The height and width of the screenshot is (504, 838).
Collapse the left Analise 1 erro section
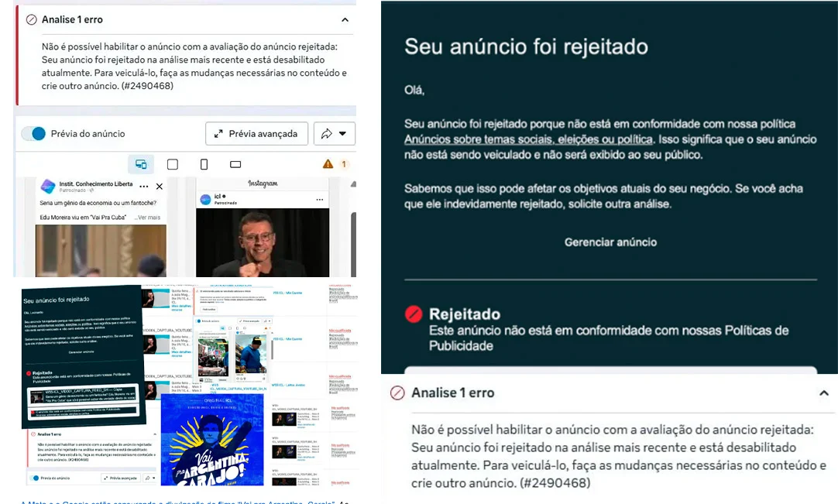tap(344, 20)
